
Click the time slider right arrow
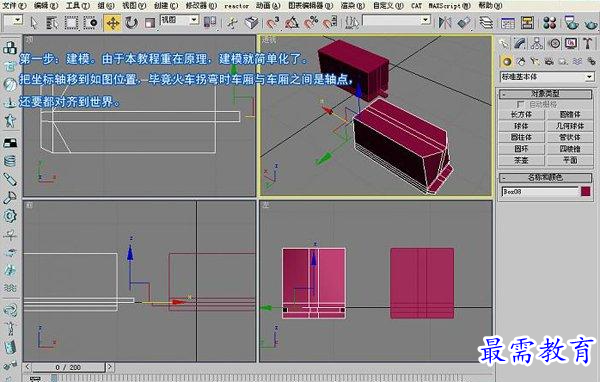point(110,367)
